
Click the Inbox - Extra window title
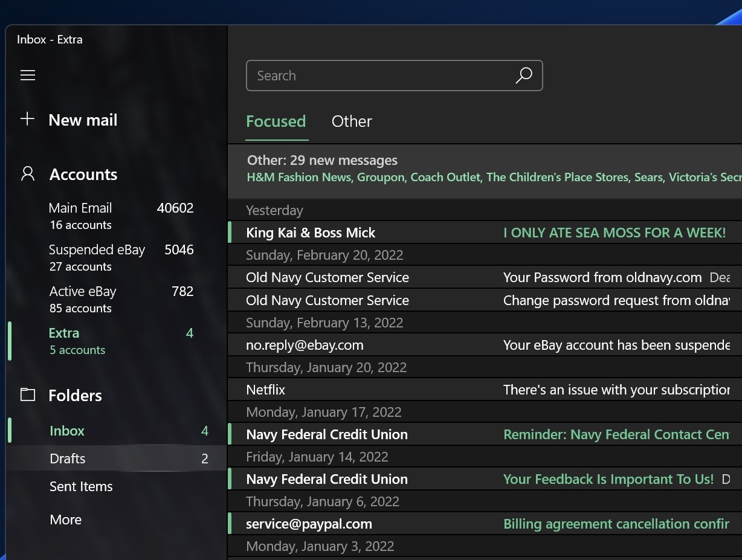coord(50,39)
